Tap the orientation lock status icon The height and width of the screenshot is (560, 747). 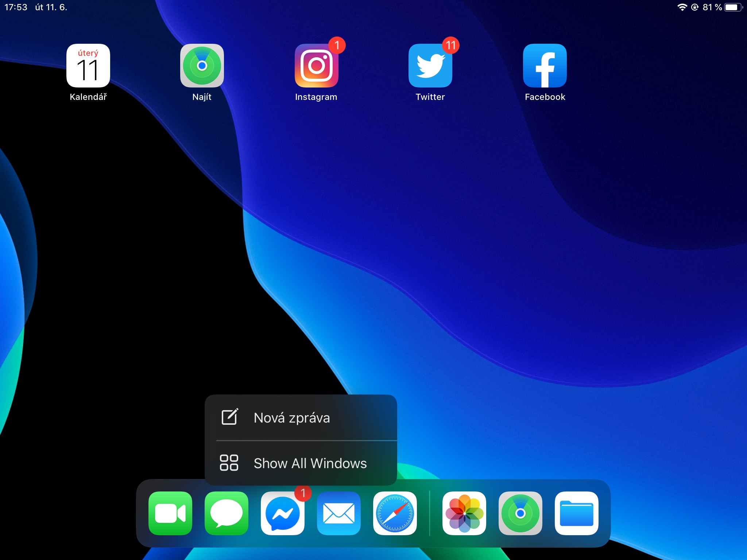click(x=695, y=7)
